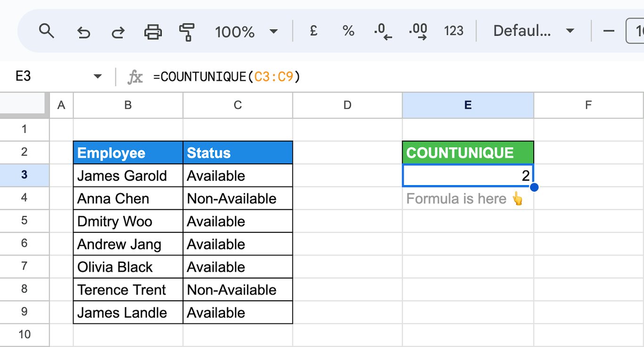The width and height of the screenshot is (644, 347).
Task: Select Terence Trent's Non-Available status cell
Action: click(x=238, y=289)
